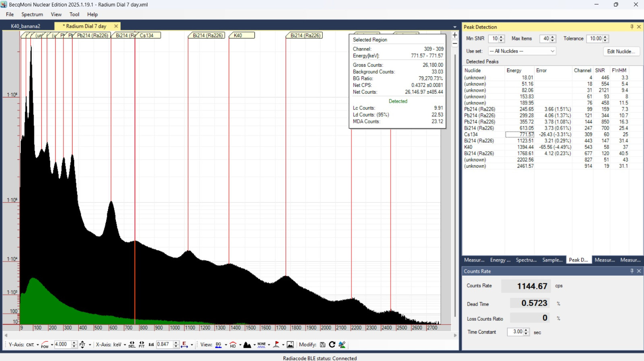Pin the Peak Detection panel

point(632,27)
